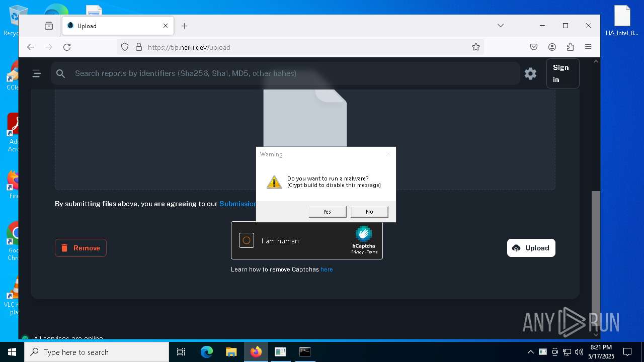Open the Firefox account icon
Image resolution: width=644 pixels, height=362 pixels.
552,47
